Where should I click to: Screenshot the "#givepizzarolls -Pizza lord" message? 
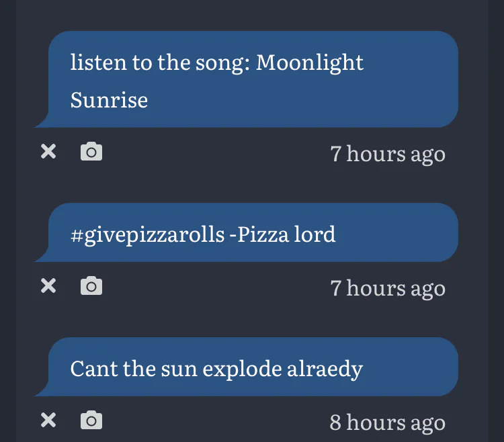pyautogui.click(x=91, y=286)
